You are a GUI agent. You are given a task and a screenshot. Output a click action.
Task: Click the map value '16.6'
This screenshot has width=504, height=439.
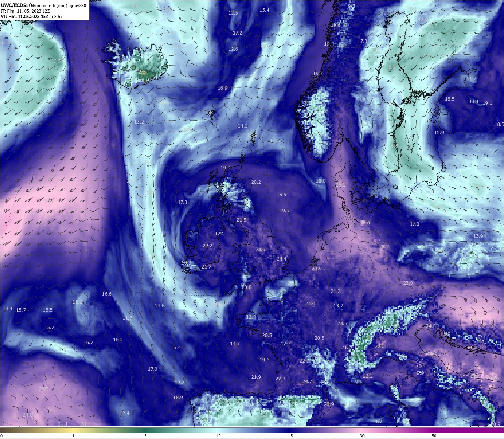(x=107, y=294)
